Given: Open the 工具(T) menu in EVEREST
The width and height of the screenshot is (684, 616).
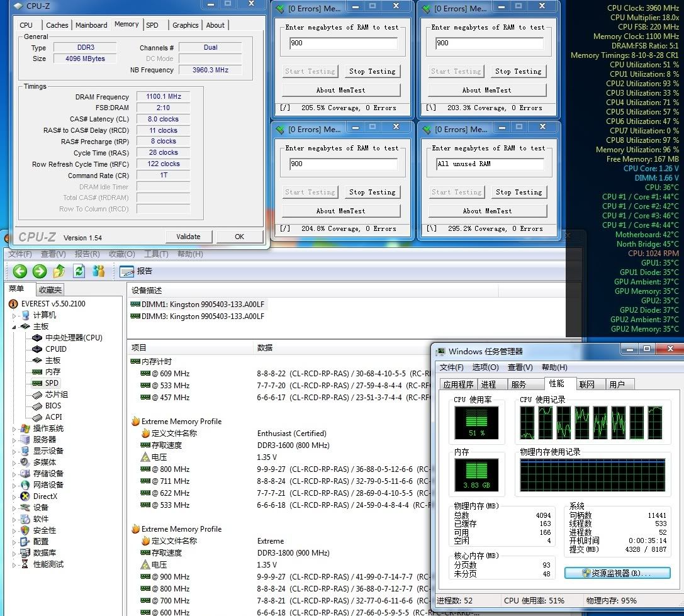Looking at the screenshot, I should pyautogui.click(x=155, y=254).
